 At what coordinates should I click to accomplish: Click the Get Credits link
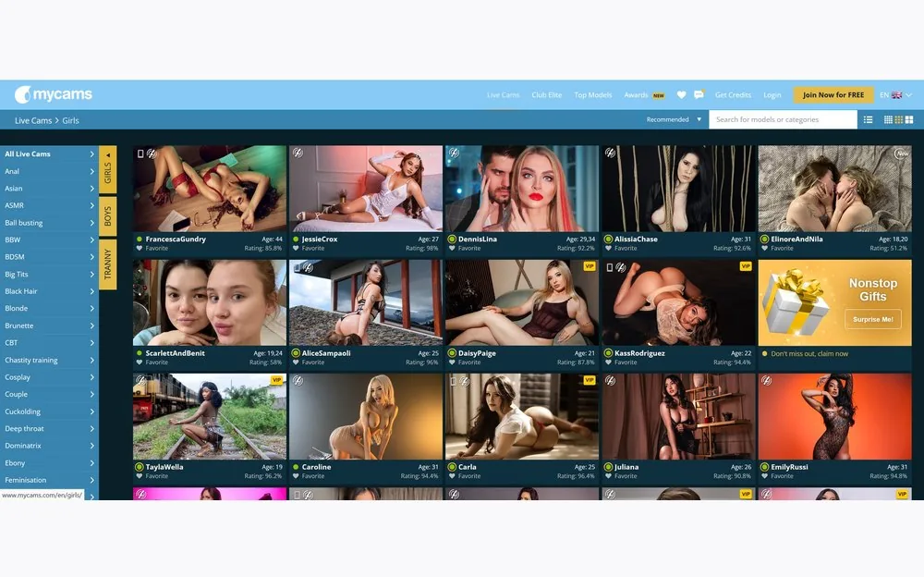(x=733, y=95)
